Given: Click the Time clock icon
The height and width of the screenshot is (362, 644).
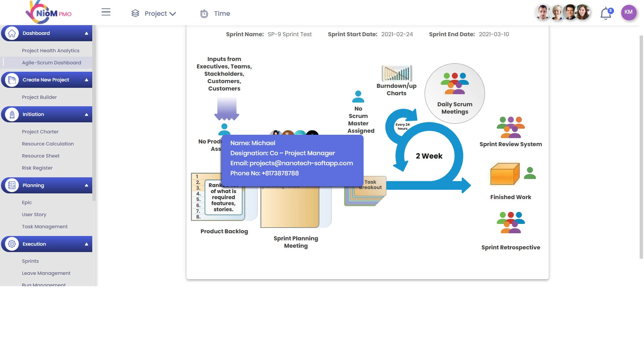Looking at the screenshot, I should (204, 14).
